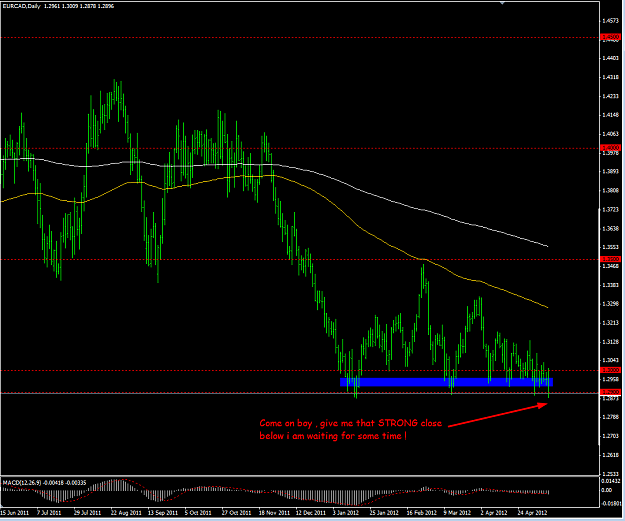Click the 1.3128 price scale value
Image resolution: width=625 pixels, height=521 pixels.
point(611,342)
